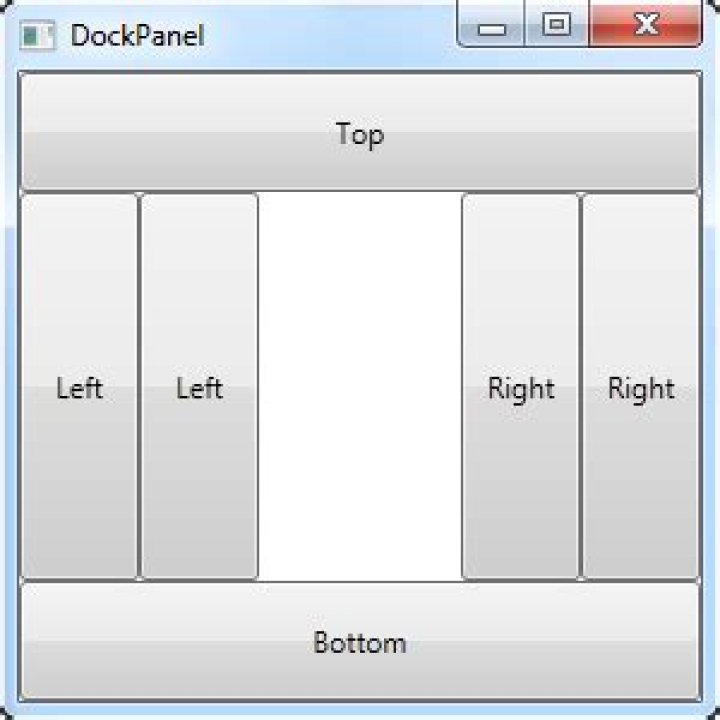Screen dimensions: 720x720
Task: Click the leftmost Left button
Action: 79,387
